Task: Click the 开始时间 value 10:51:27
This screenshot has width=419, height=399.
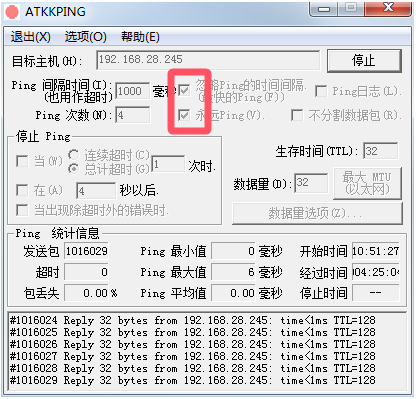Action: (376, 251)
